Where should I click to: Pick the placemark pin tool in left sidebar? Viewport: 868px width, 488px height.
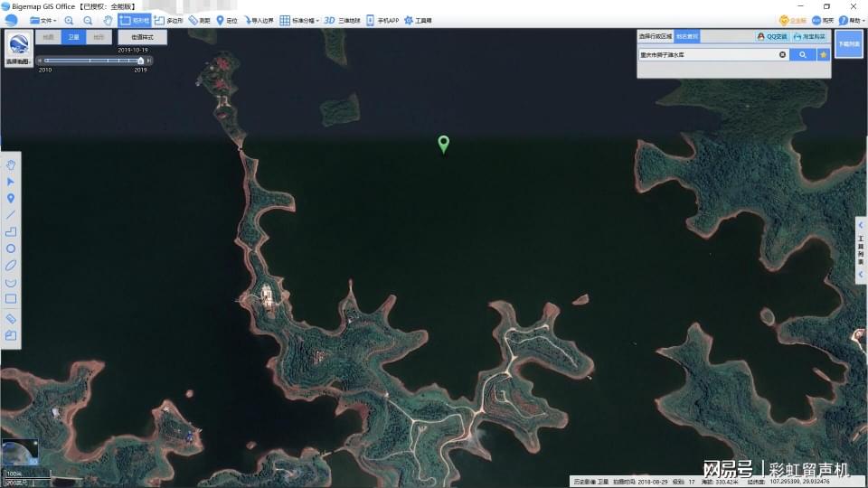[x=11, y=198]
